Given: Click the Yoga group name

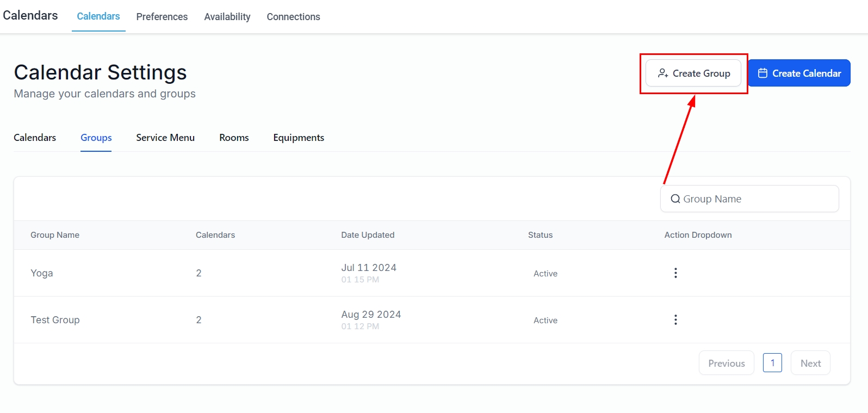Looking at the screenshot, I should 42,273.
